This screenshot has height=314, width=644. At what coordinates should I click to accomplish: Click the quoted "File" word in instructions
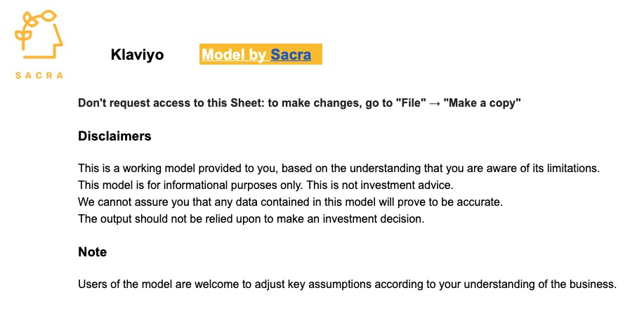point(410,103)
